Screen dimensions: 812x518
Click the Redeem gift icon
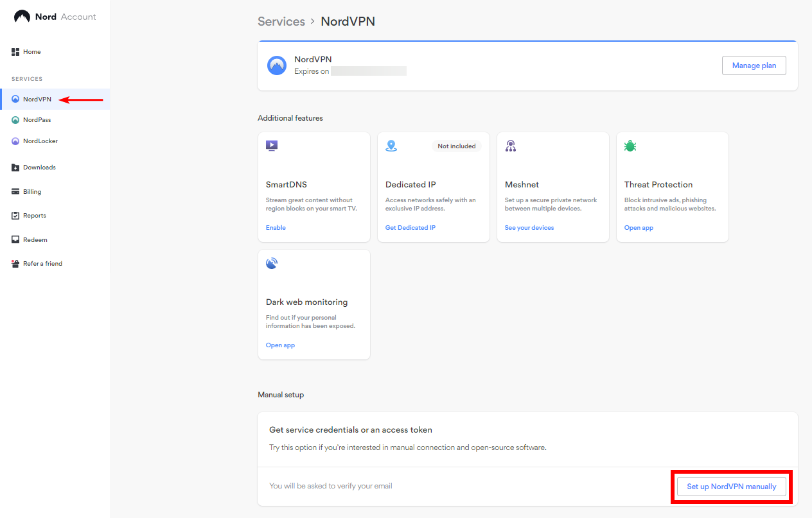coord(15,239)
